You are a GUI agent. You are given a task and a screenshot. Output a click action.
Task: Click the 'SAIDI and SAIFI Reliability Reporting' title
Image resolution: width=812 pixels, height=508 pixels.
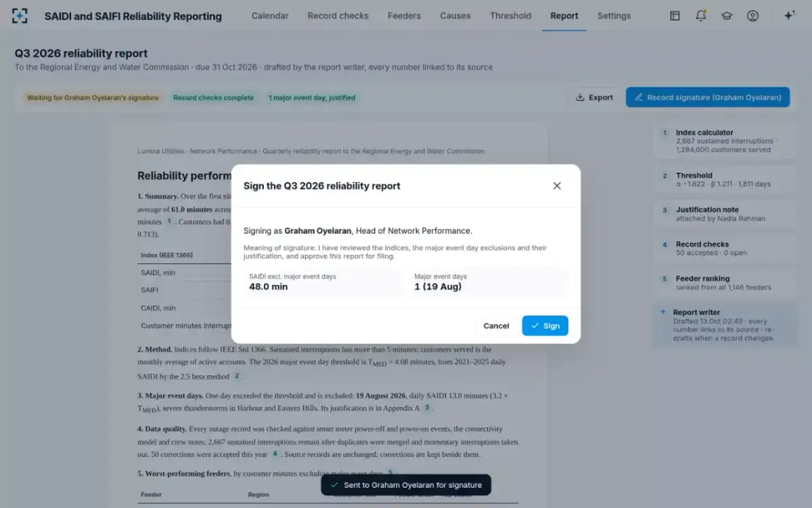pyautogui.click(x=133, y=16)
